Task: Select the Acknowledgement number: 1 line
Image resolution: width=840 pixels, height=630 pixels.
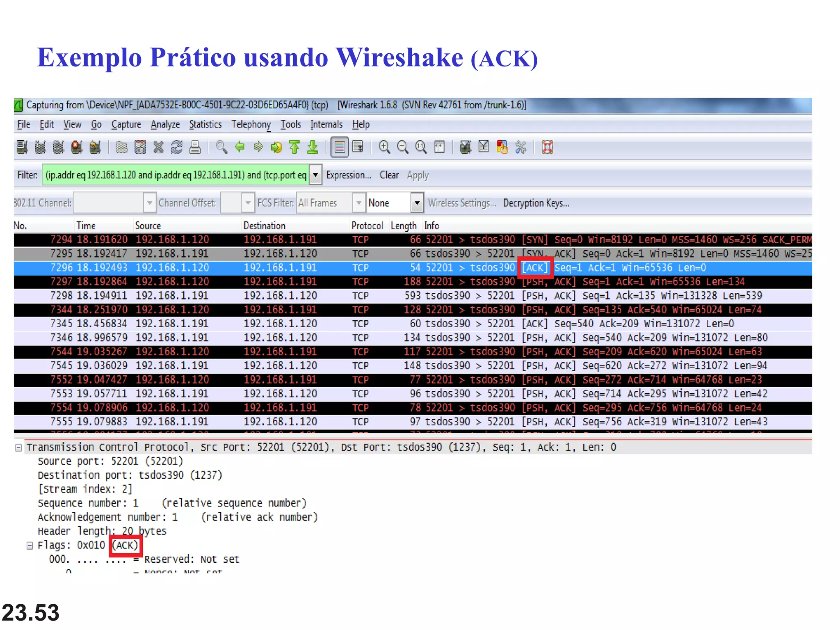Action: [x=178, y=517]
